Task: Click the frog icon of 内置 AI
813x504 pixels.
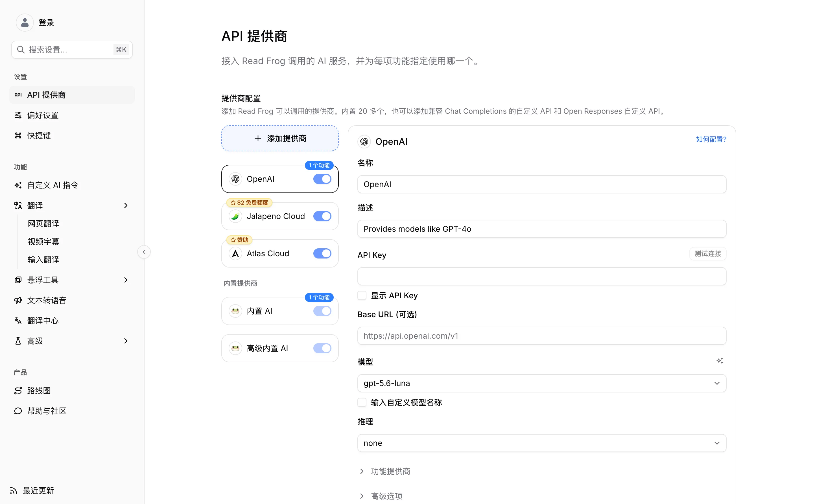Action: [235, 311]
